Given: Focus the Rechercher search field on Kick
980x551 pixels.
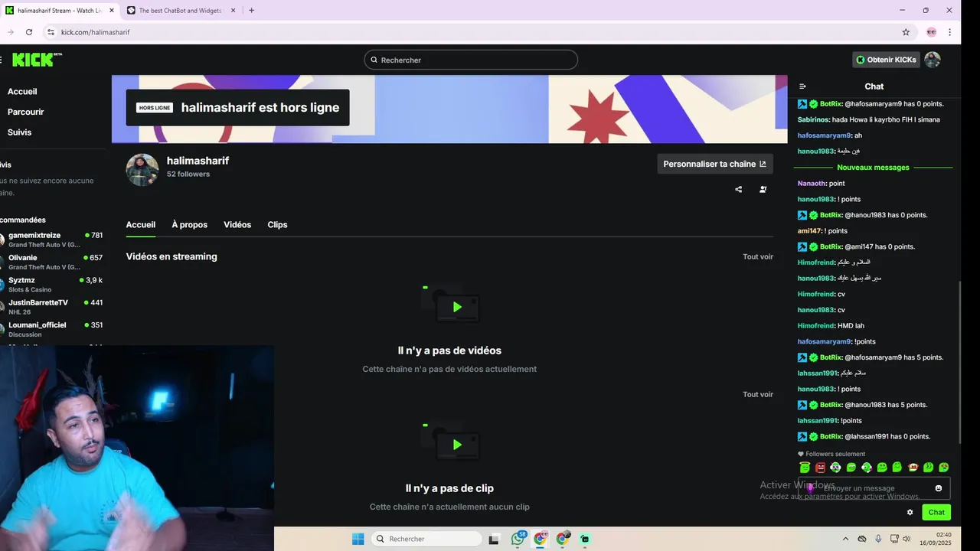Looking at the screenshot, I should click(x=471, y=60).
